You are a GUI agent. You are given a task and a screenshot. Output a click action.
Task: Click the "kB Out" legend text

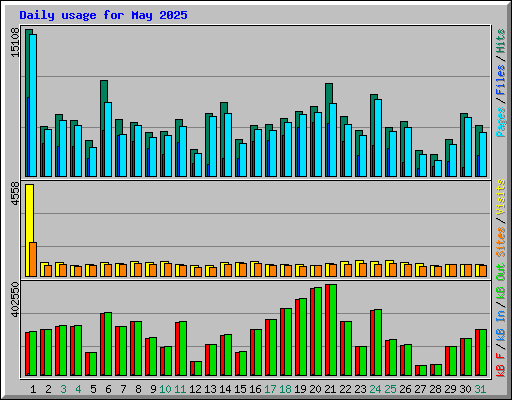point(500,281)
